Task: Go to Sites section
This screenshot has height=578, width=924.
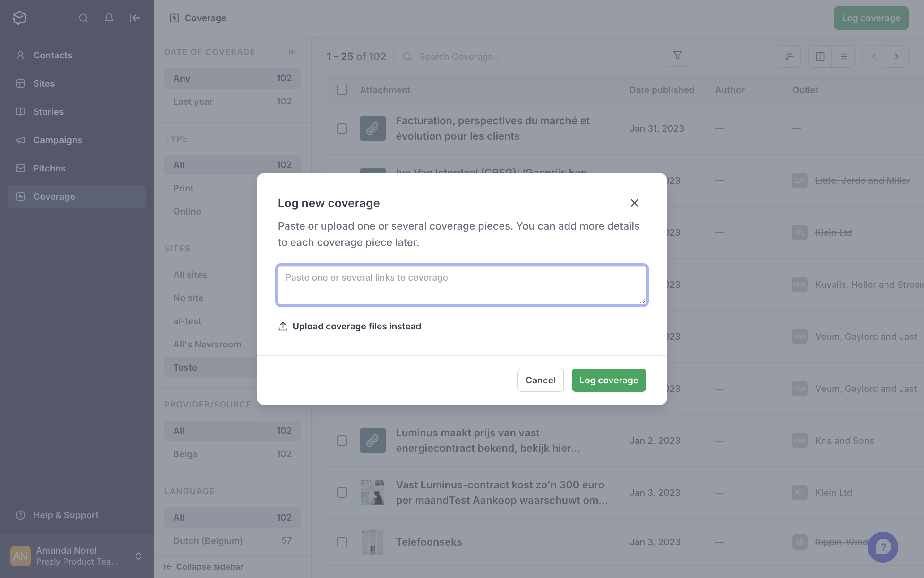Action: (x=77, y=83)
